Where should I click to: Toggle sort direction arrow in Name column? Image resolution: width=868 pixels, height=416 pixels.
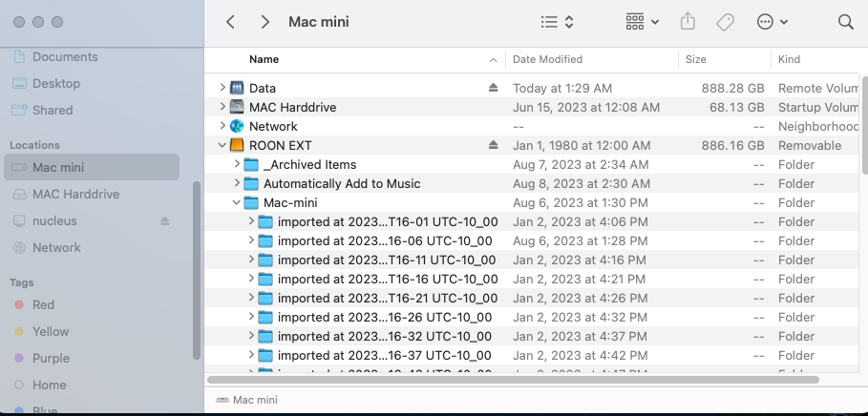494,60
